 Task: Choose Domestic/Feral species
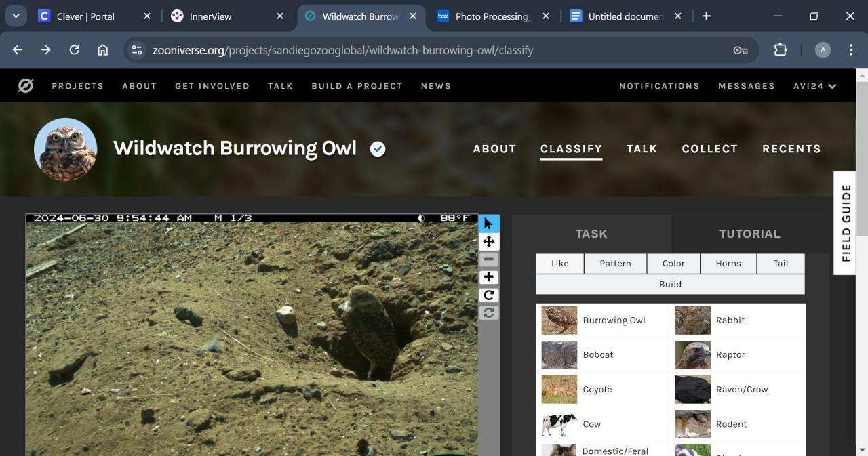pos(602,449)
